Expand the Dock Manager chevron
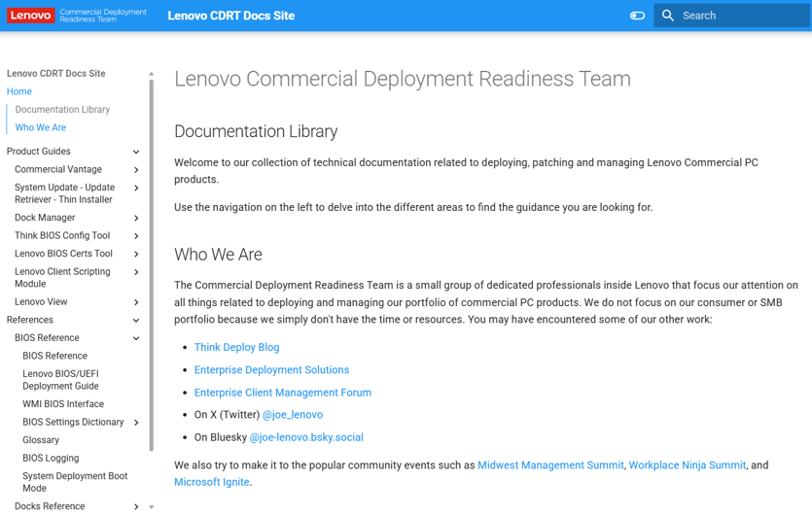This screenshot has height=517, width=812. [136, 218]
